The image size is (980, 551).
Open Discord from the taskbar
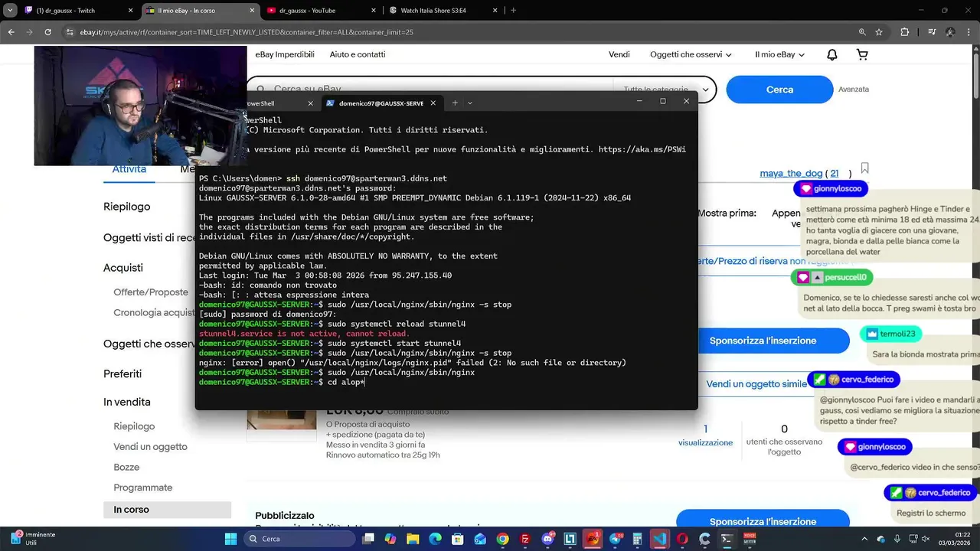coord(548,539)
